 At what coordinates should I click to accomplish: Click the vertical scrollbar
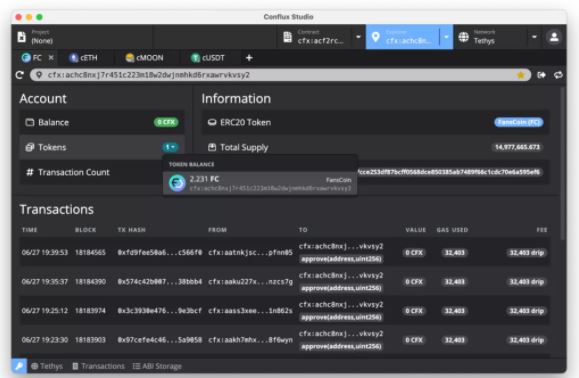tap(563, 163)
